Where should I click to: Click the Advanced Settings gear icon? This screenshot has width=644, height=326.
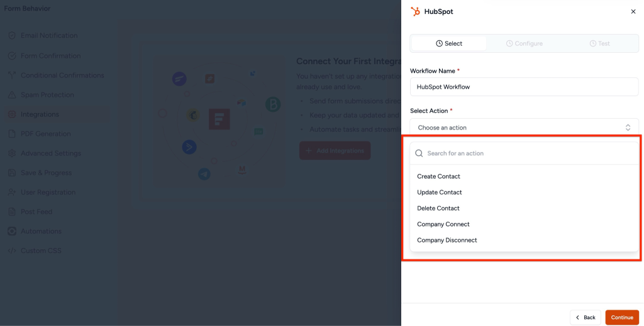pos(12,153)
